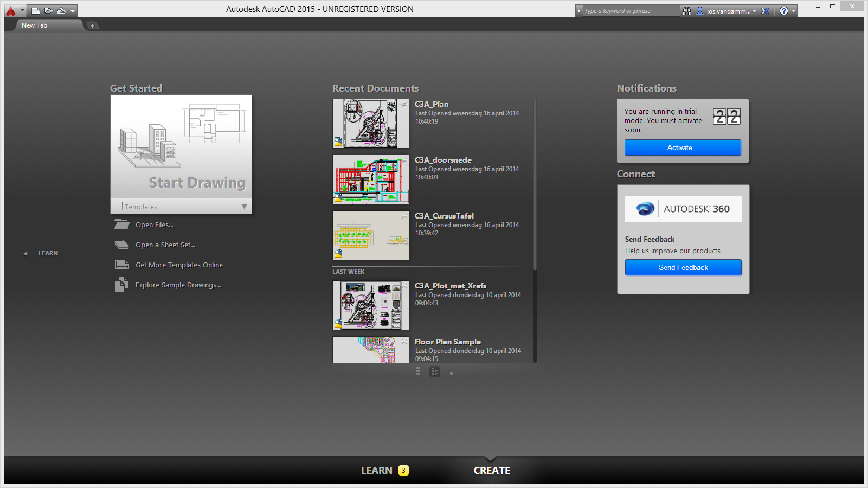Switch recent documents to text list view
868x488 pixels.
point(451,371)
